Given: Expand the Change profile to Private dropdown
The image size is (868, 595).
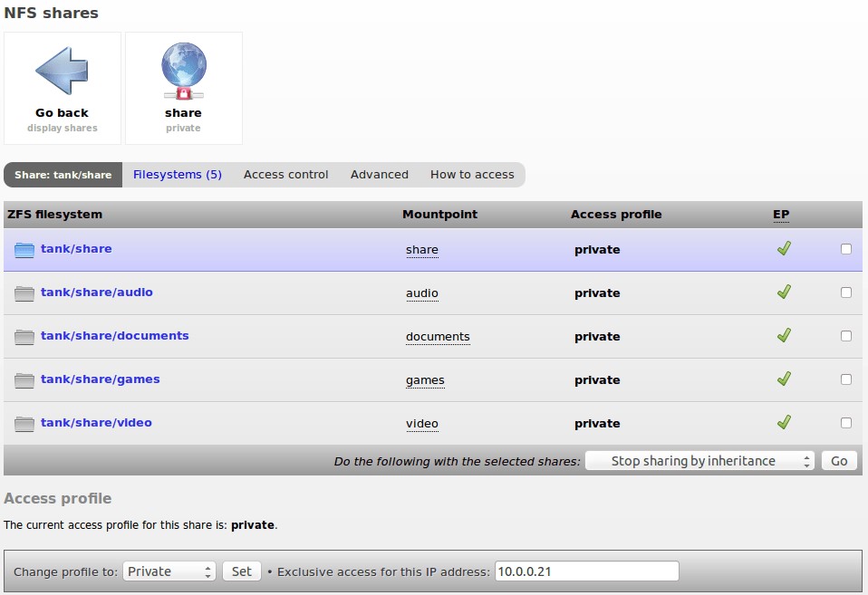Looking at the screenshot, I should click(169, 571).
